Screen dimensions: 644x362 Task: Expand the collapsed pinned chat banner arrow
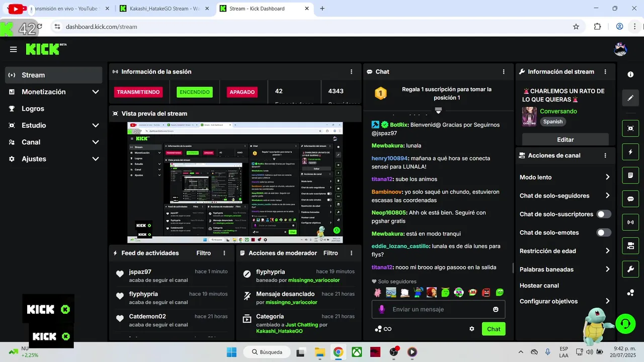[x=438, y=111]
